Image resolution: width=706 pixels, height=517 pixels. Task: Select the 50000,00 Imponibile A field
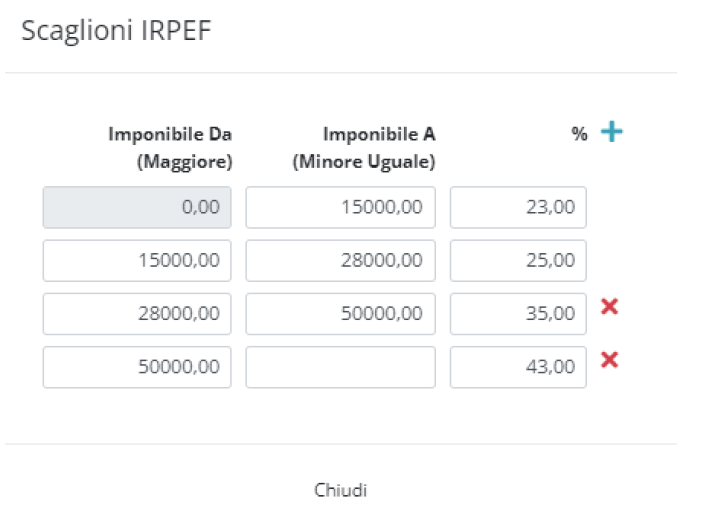tap(340, 314)
